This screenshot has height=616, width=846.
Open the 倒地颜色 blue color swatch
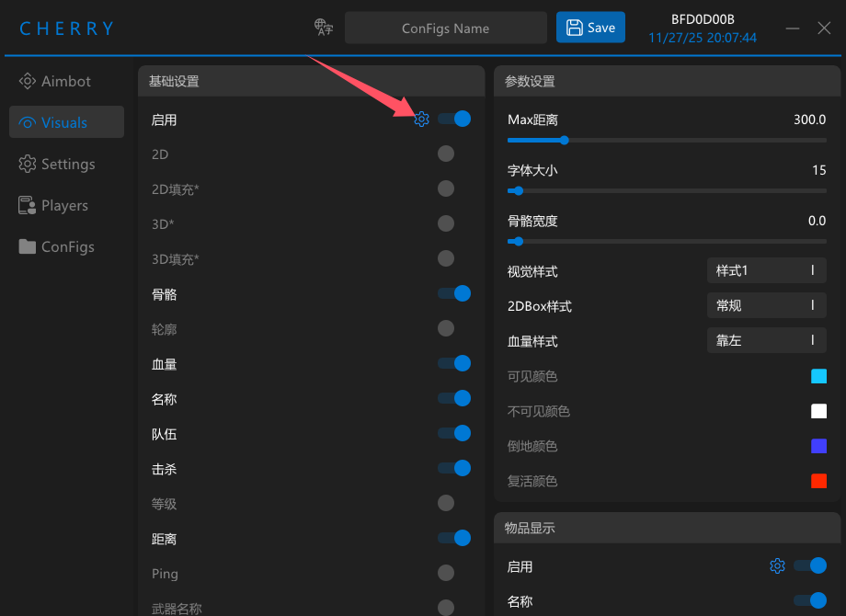[818, 446]
